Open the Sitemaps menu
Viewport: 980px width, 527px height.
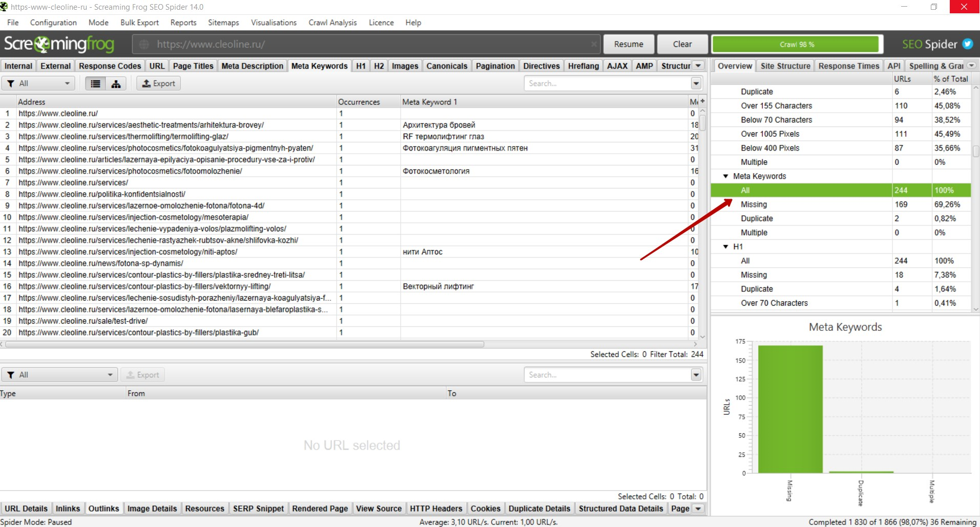(223, 23)
